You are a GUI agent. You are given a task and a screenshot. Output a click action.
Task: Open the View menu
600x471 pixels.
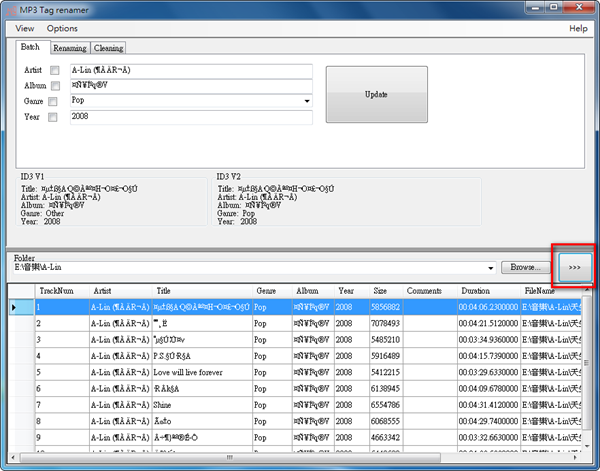point(24,29)
